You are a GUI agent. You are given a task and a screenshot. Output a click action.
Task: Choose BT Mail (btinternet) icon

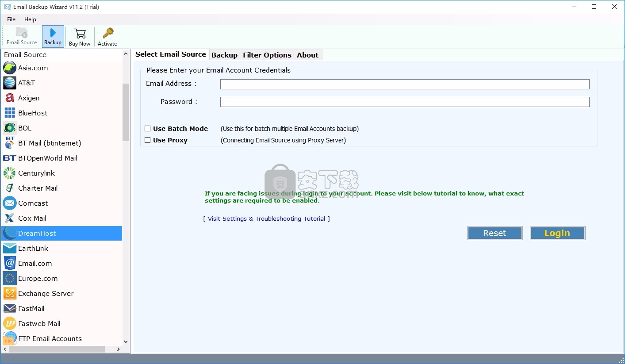tap(9, 143)
